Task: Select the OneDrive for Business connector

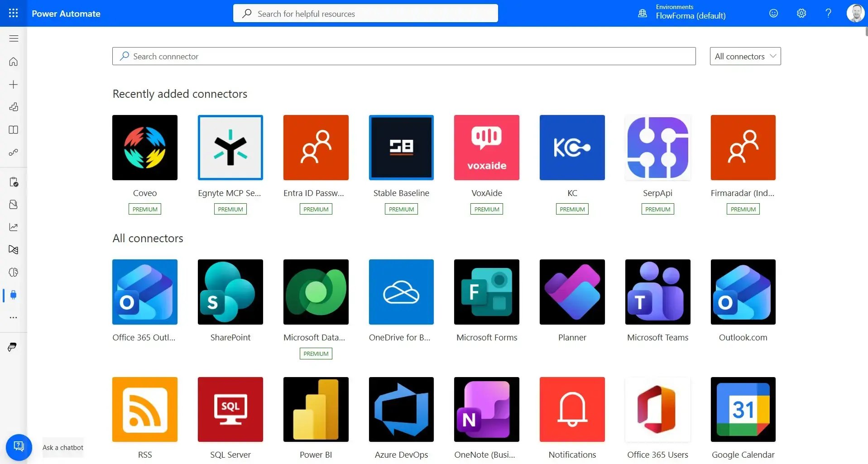Action: 401,292
